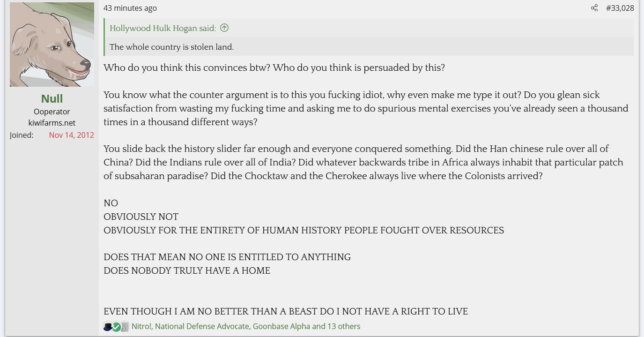This screenshot has height=337, width=644.
Task: Click the quoted "stolen land" text
Action: click(x=171, y=47)
